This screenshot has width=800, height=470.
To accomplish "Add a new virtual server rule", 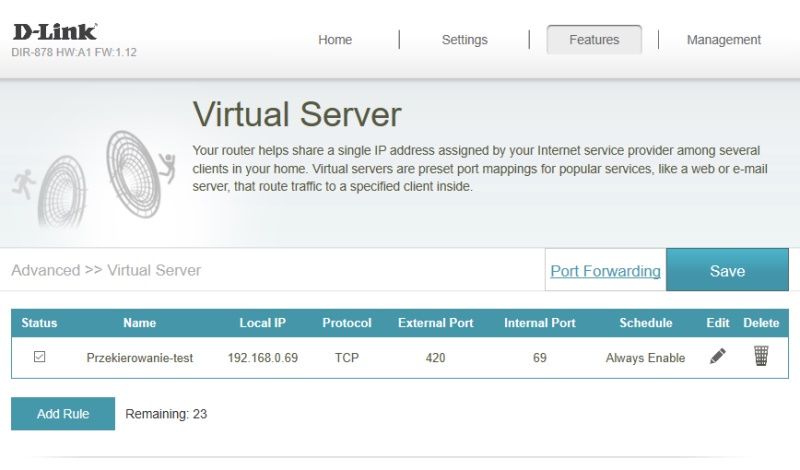I will click(x=63, y=414).
